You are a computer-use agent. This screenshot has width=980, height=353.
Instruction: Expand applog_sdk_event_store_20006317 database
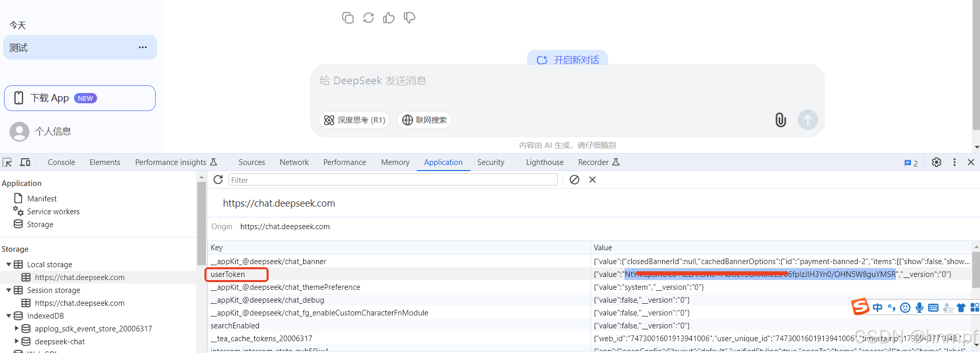(x=16, y=328)
